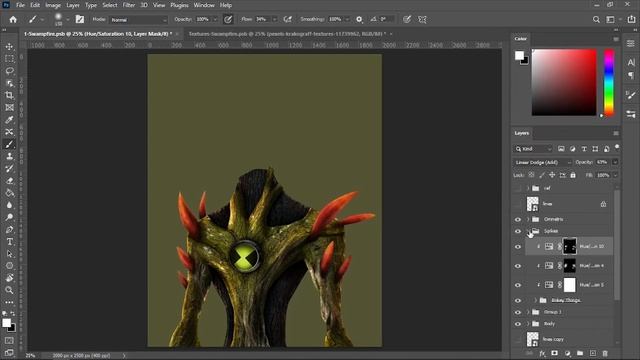The image size is (640, 360).
Task: Delete layer using trash icon
Action: (605, 353)
